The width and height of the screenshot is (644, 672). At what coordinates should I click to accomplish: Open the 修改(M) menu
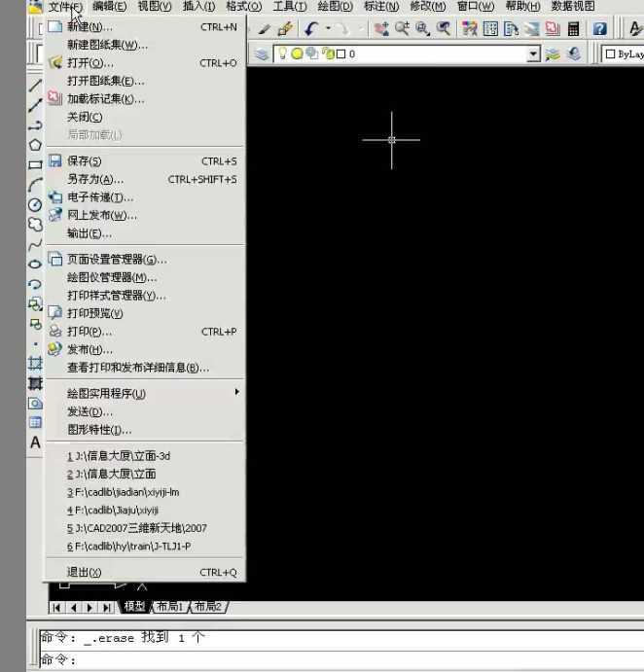(x=428, y=6)
